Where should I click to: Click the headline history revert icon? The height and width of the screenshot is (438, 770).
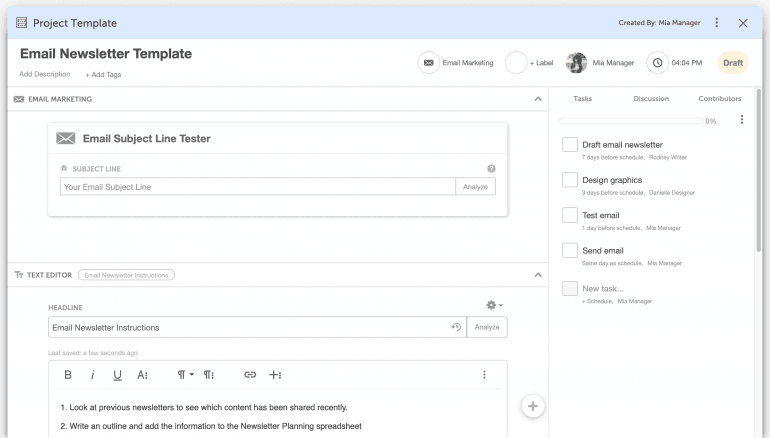[x=456, y=327]
